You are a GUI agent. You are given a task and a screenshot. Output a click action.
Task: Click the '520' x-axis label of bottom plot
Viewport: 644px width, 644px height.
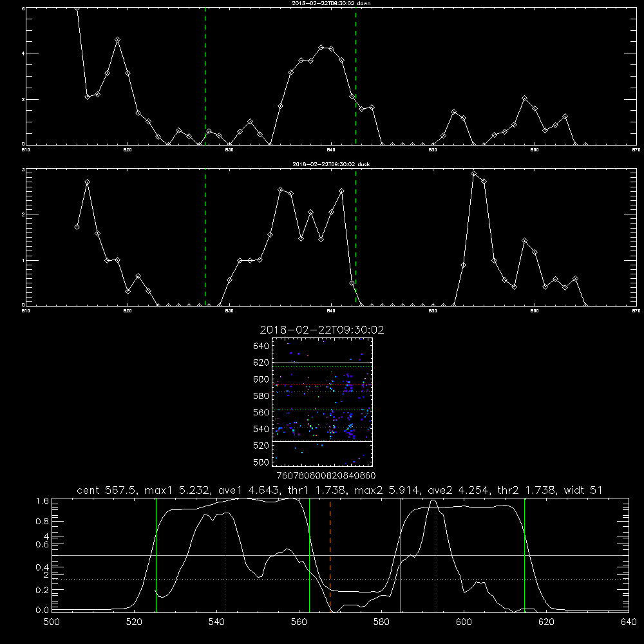(x=134, y=622)
